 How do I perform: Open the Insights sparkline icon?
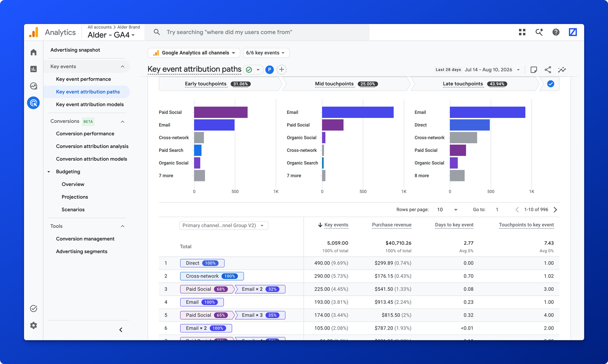tap(562, 70)
